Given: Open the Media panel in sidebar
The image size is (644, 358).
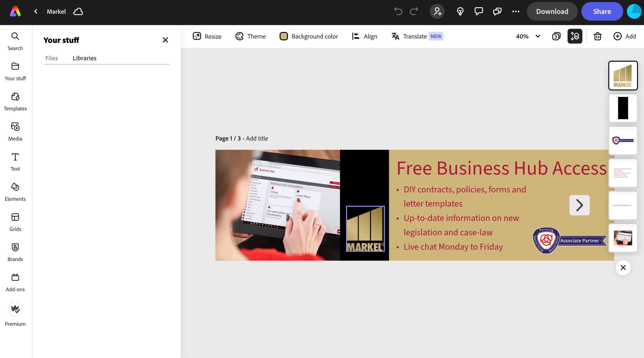Looking at the screenshot, I should tap(15, 132).
